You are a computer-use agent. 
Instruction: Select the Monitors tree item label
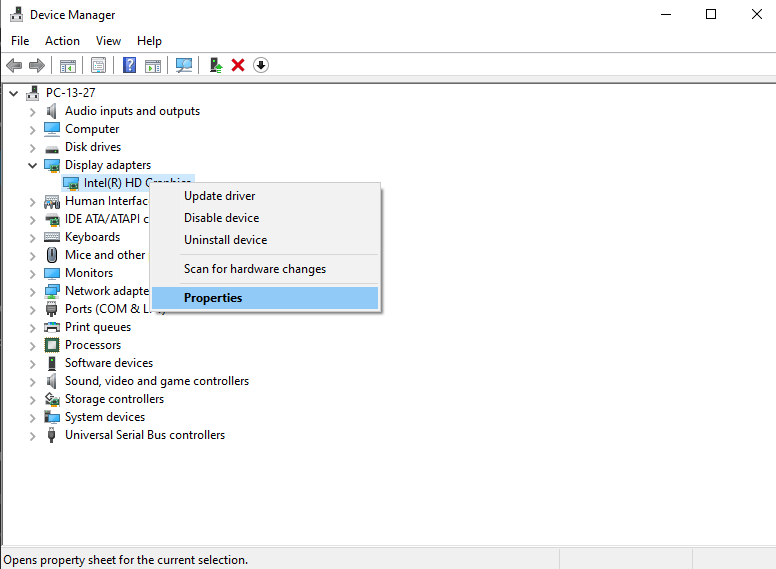[x=89, y=273]
